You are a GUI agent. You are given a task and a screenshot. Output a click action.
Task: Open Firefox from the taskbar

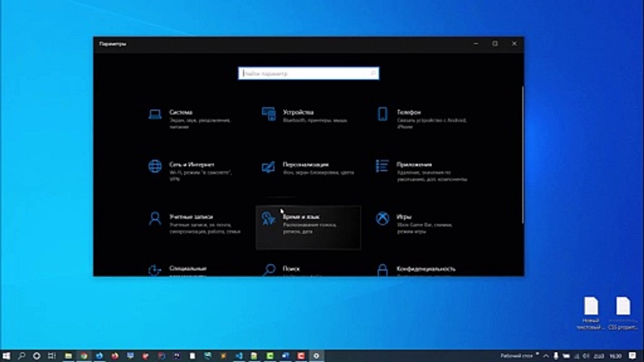pyautogui.click(x=115, y=356)
